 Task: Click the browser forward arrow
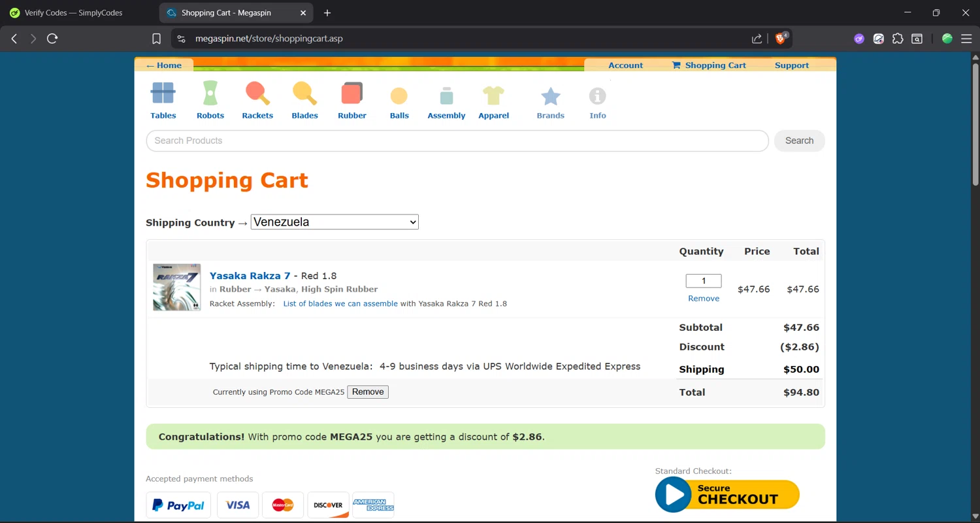(33, 39)
